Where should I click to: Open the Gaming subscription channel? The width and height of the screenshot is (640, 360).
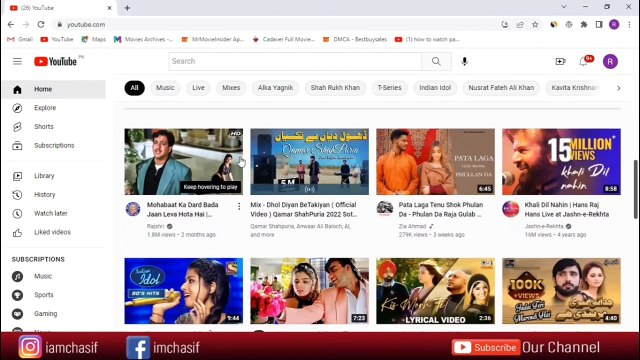[x=54, y=314]
